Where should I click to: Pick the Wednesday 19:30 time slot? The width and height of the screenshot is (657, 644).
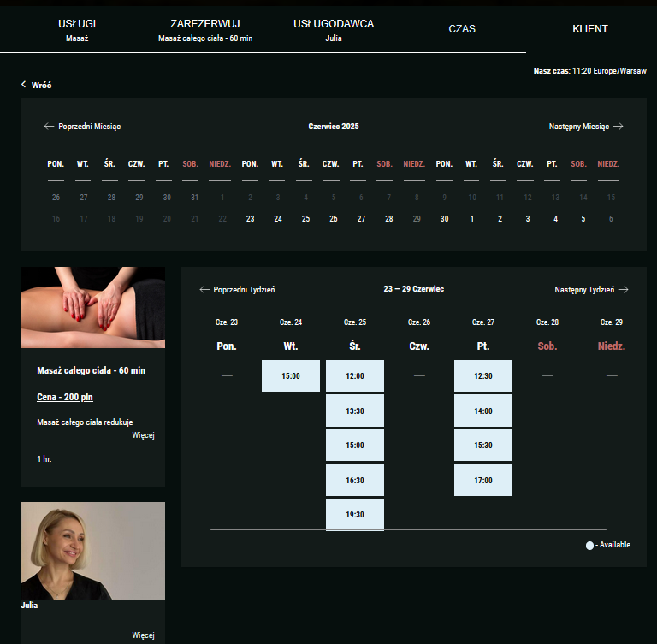coord(355,514)
